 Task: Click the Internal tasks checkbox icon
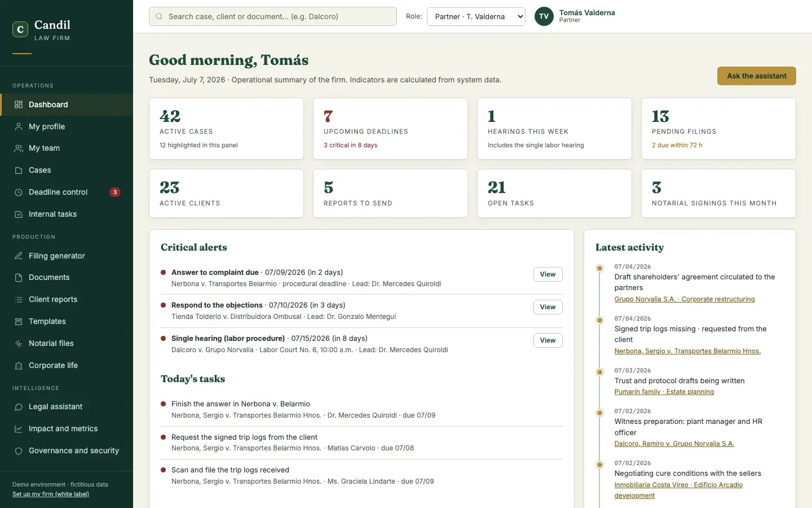point(19,214)
